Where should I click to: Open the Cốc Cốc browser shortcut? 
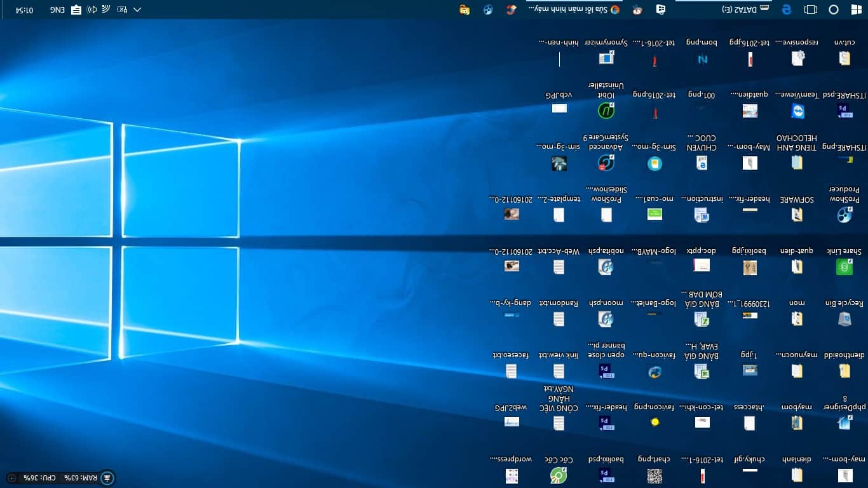click(x=559, y=475)
